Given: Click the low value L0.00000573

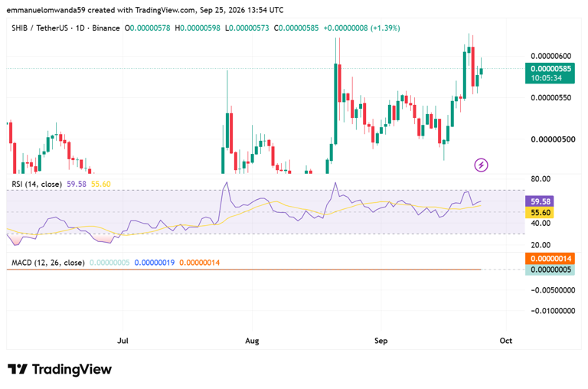Looking at the screenshot, I should [247, 28].
